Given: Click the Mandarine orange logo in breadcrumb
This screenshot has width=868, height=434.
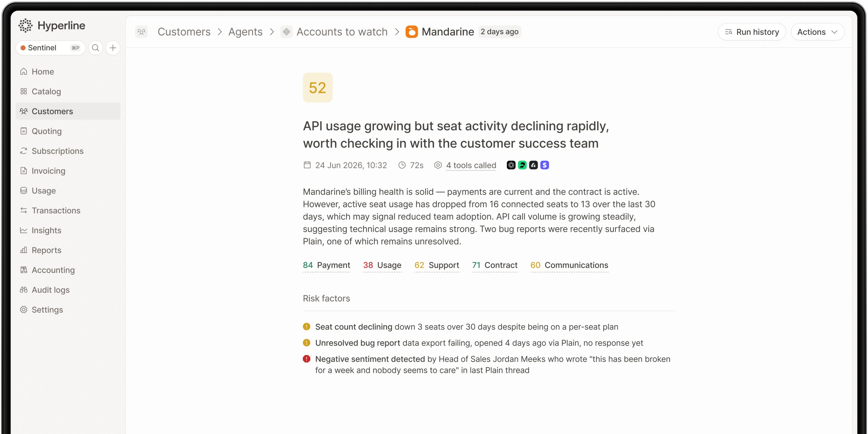Looking at the screenshot, I should (x=412, y=32).
